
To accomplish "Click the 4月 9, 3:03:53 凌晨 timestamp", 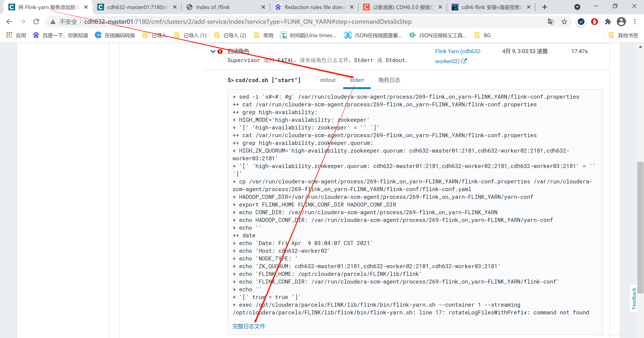I will [525, 51].
